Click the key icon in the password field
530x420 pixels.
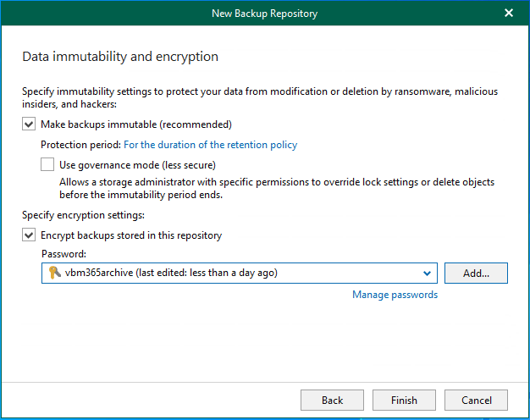(x=55, y=273)
